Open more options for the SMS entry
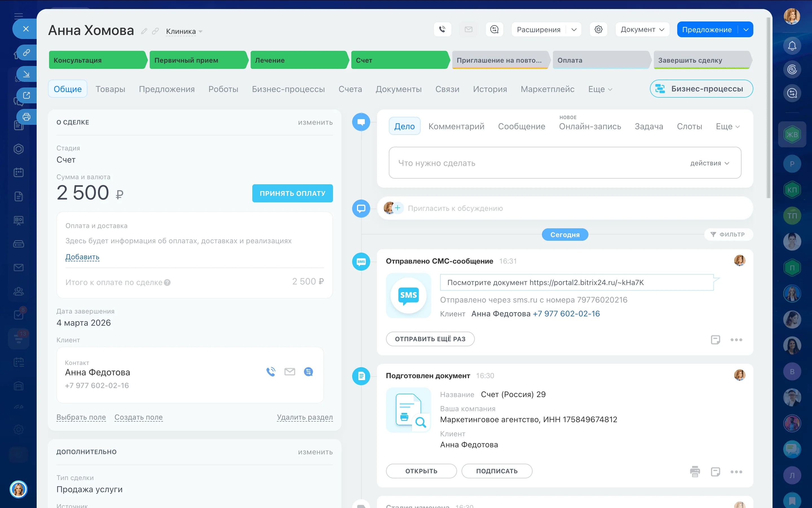812x508 pixels. pyautogui.click(x=736, y=340)
